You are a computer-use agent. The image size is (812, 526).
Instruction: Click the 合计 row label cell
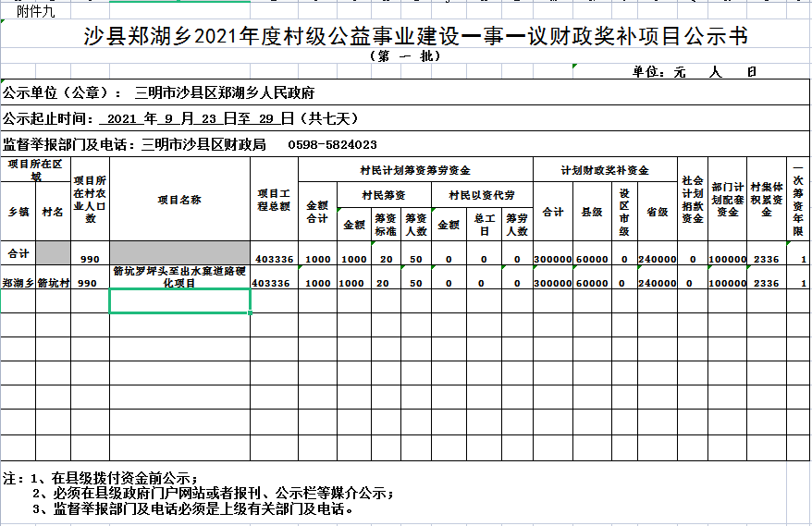[18, 252]
